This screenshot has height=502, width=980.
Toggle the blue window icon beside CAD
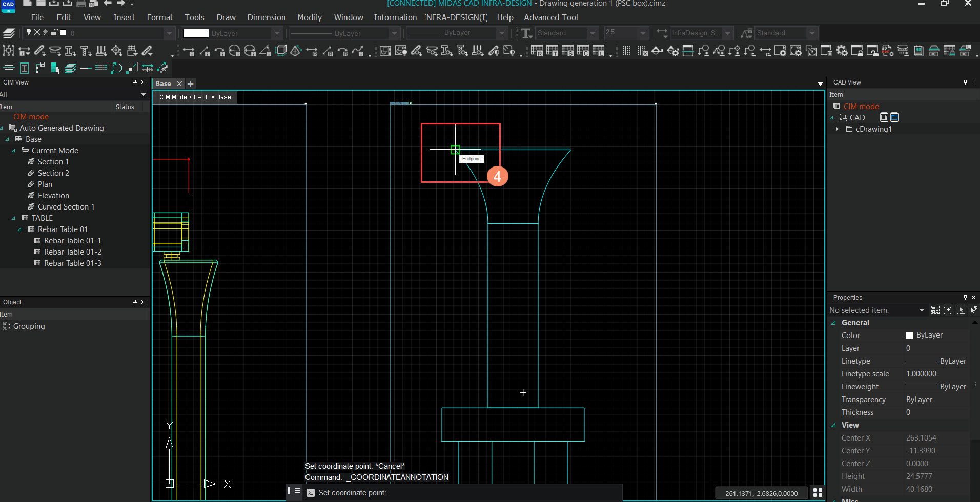[894, 117]
